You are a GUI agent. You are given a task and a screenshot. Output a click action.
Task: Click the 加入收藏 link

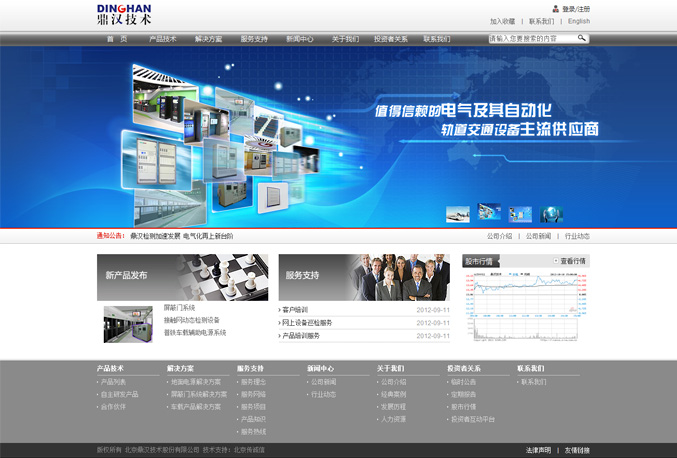coord(503,21)
